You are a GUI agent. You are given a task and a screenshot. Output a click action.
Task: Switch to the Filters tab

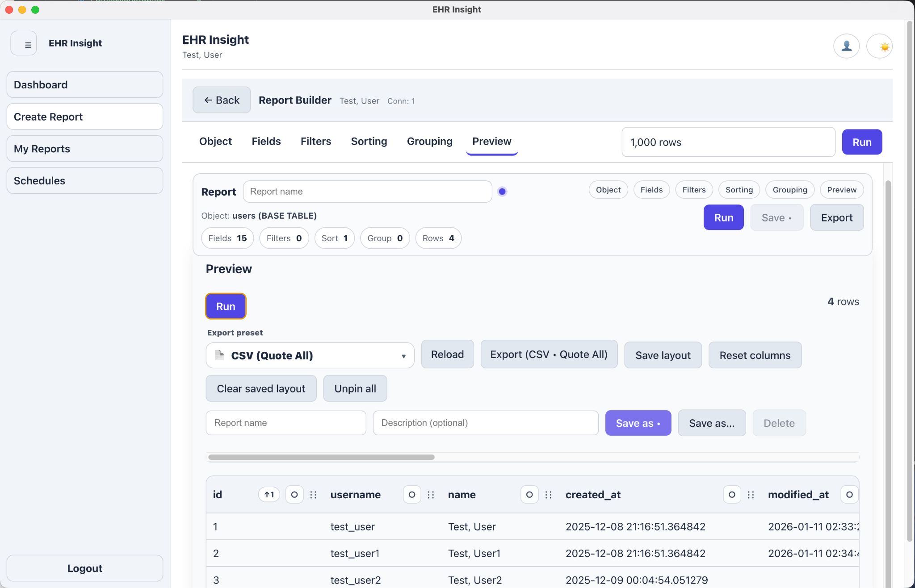(315, 142)
